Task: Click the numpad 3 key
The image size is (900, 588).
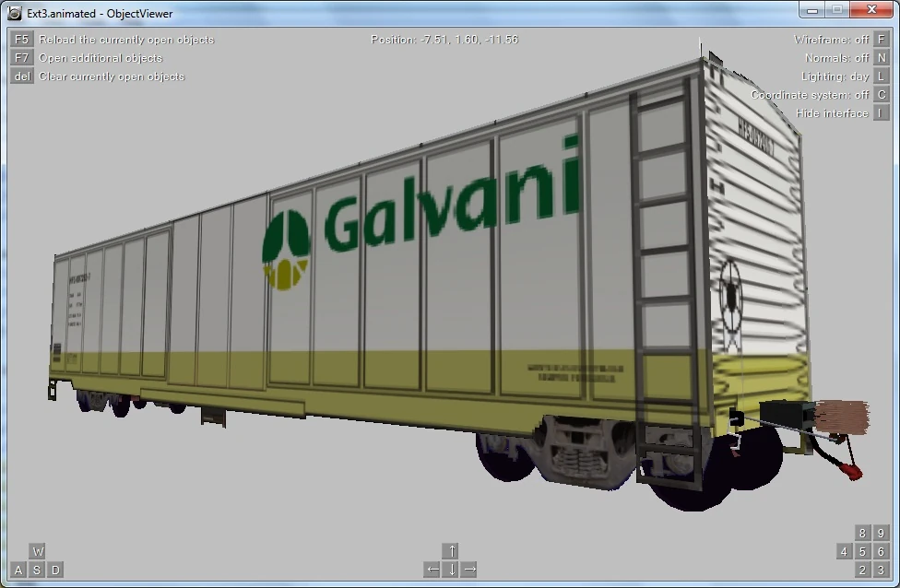Action: [x=881, y=570]
